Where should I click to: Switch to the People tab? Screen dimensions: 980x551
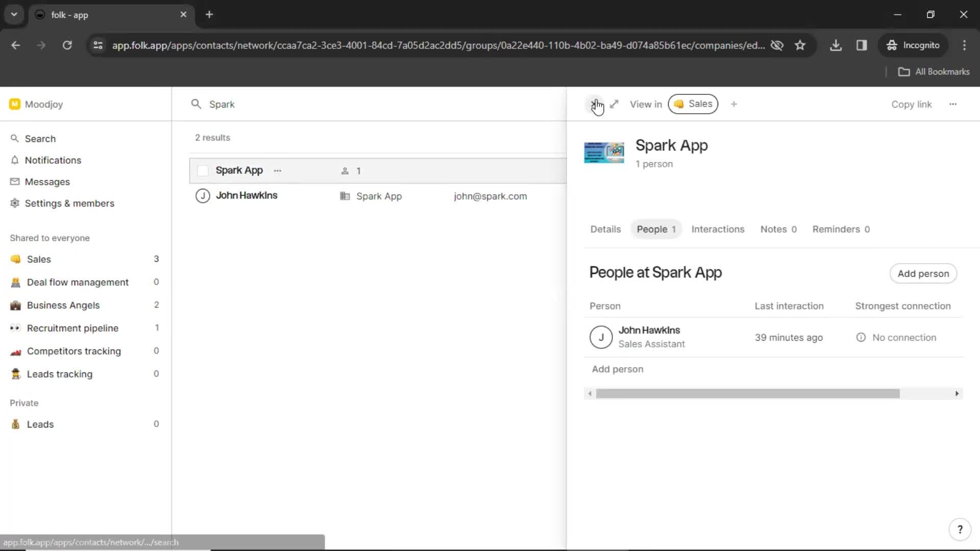656,230
